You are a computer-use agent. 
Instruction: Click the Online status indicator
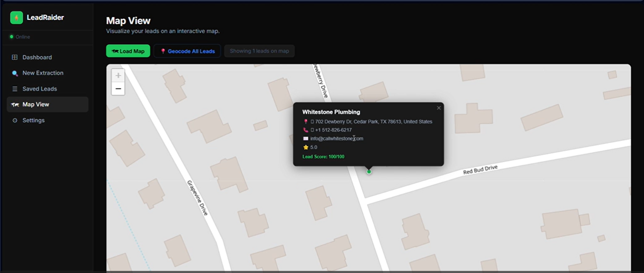tap(20, 37)
